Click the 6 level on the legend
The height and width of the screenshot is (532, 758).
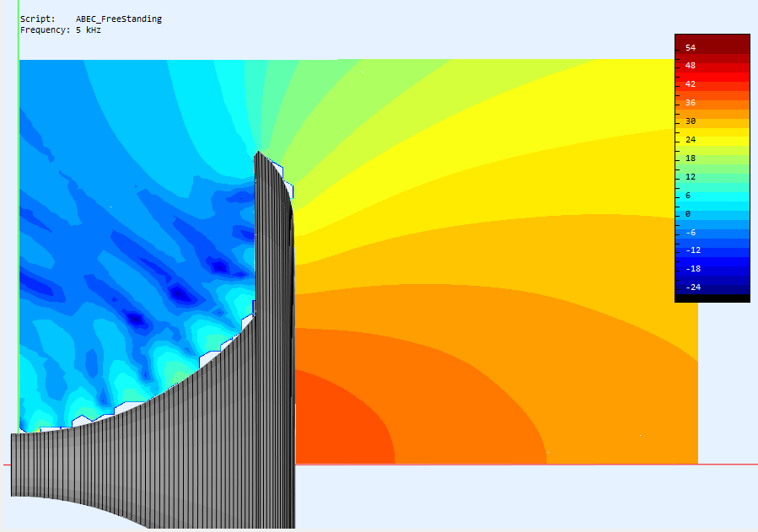(688, 196)
